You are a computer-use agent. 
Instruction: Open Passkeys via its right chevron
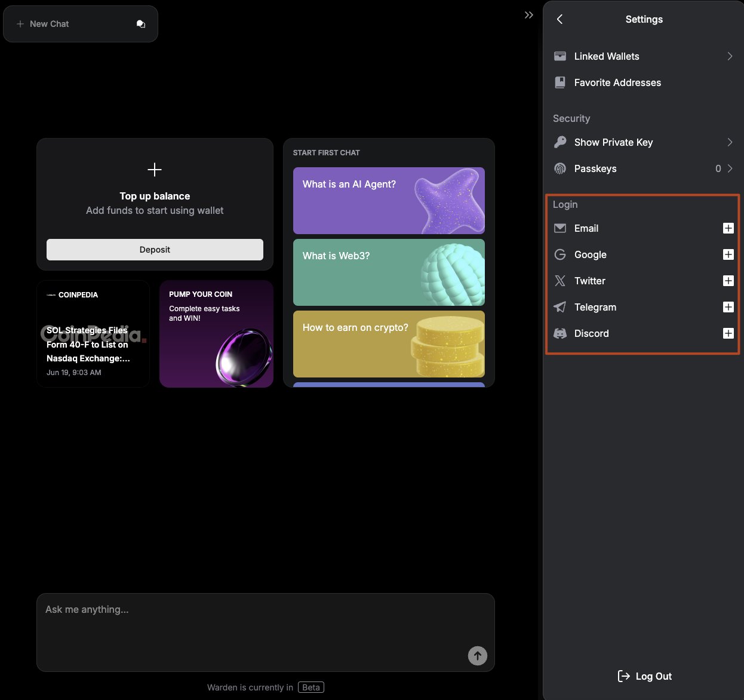click(x=730, y=168)
